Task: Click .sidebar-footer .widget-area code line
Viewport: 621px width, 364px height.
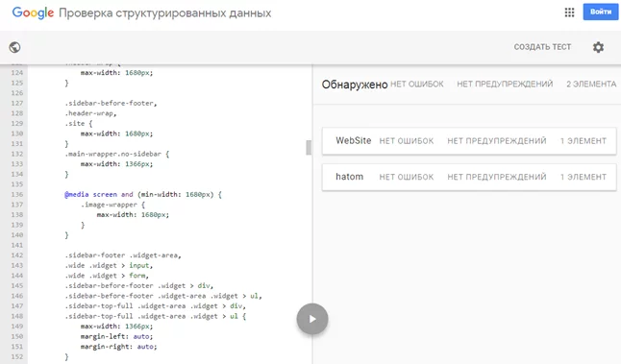Action: tap(123, 255)
